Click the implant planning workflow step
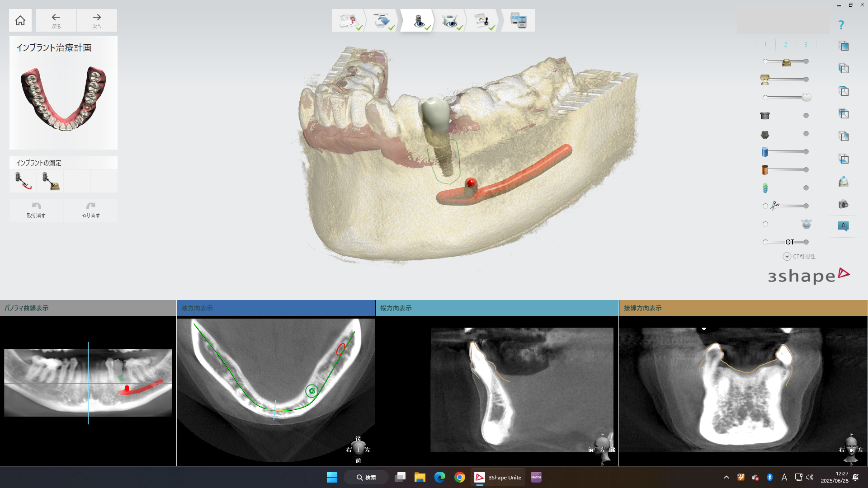 [x=419, y=21]
